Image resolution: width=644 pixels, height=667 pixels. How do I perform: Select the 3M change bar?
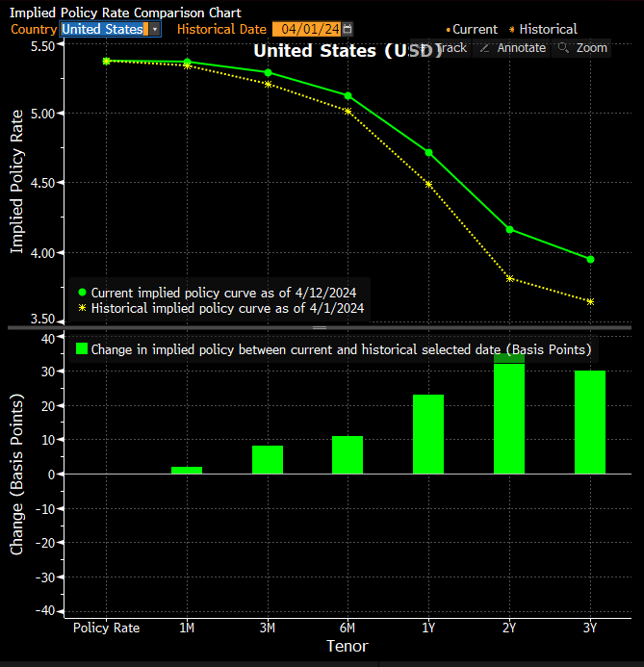268,459
